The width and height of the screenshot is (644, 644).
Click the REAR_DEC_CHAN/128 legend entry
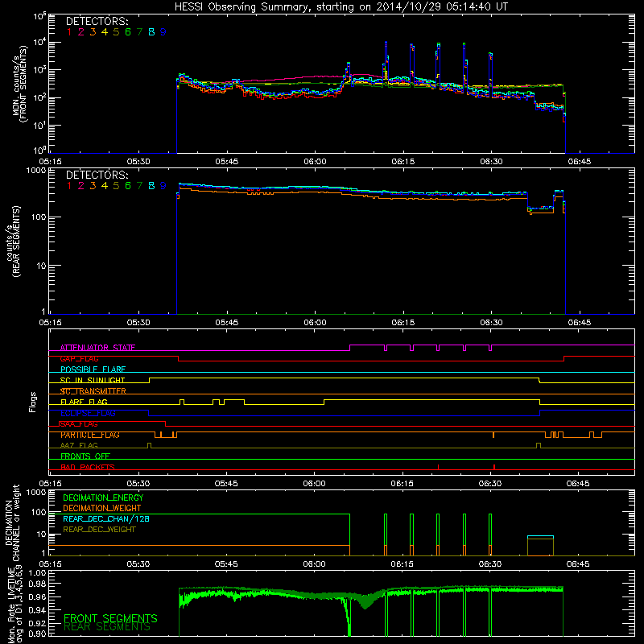click(106, 518)
